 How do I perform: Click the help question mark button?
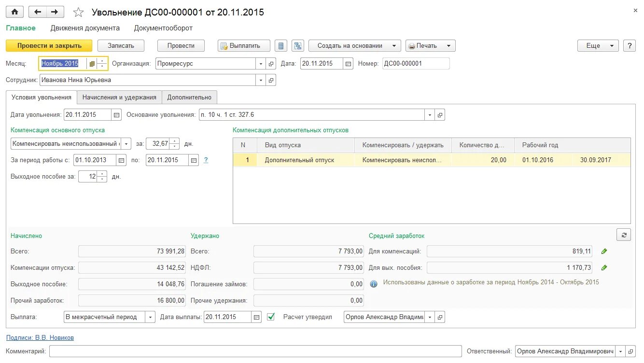[629, 46]
